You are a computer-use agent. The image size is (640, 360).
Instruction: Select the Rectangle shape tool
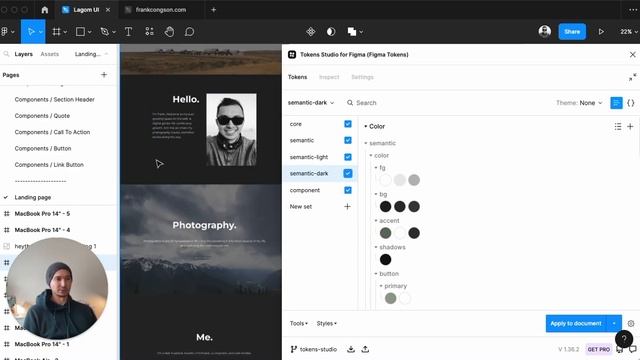pos(80,31)
